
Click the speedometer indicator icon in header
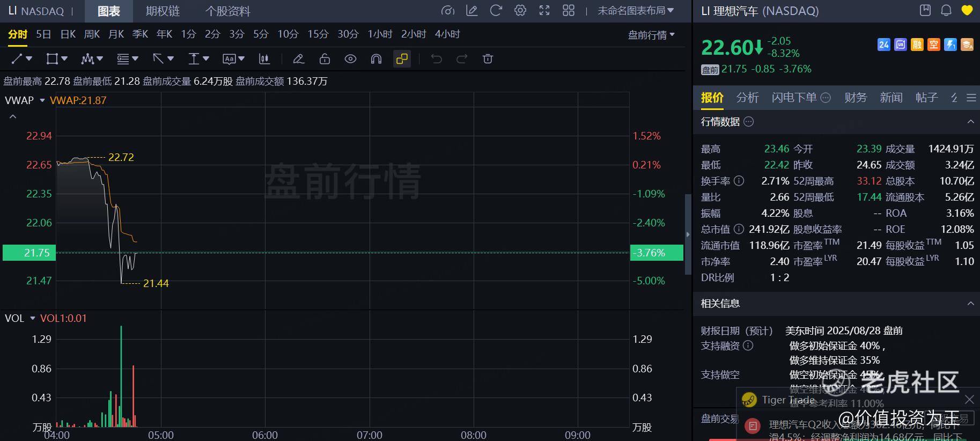pos(447,10)
